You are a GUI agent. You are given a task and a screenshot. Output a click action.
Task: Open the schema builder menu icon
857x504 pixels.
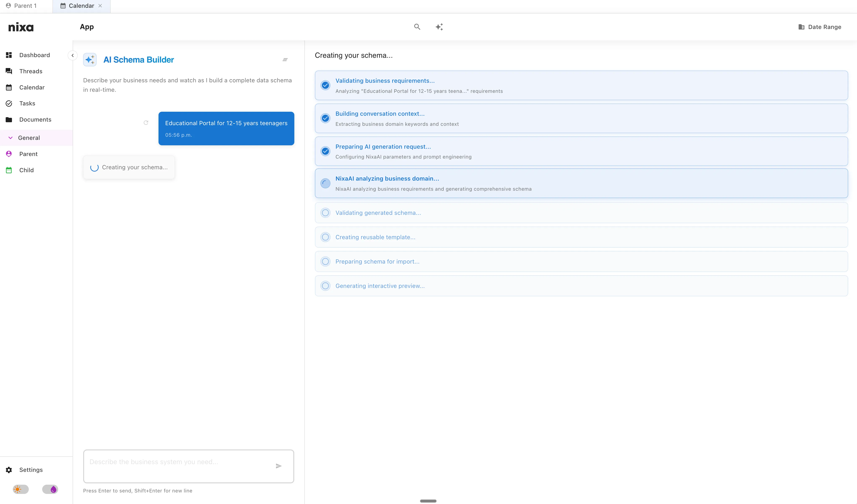pos(285,60)
